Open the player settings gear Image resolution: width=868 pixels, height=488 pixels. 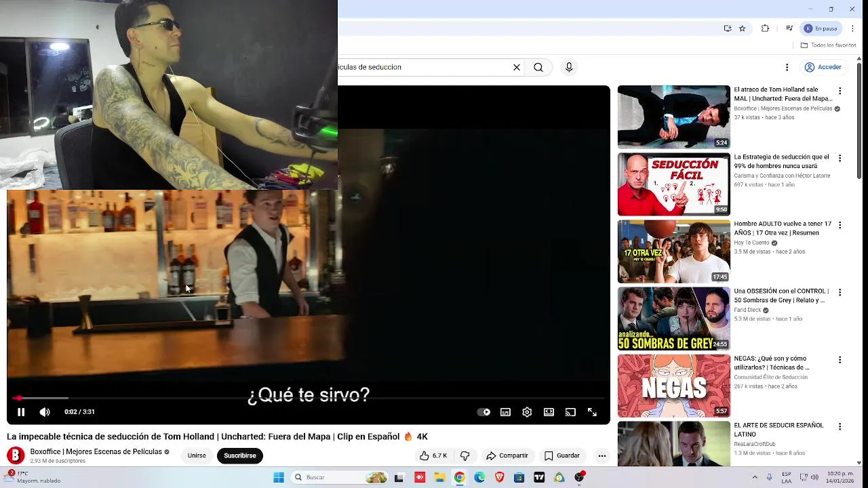527,412
